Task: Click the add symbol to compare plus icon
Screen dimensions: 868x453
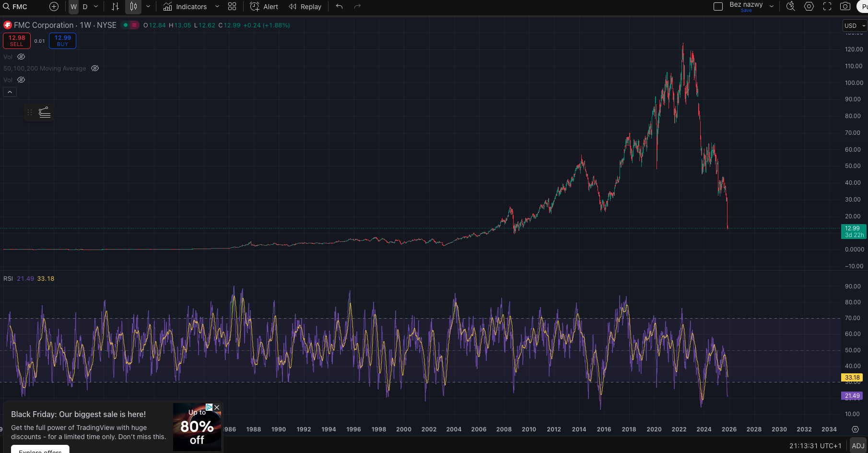Action: tap(54, 7)
